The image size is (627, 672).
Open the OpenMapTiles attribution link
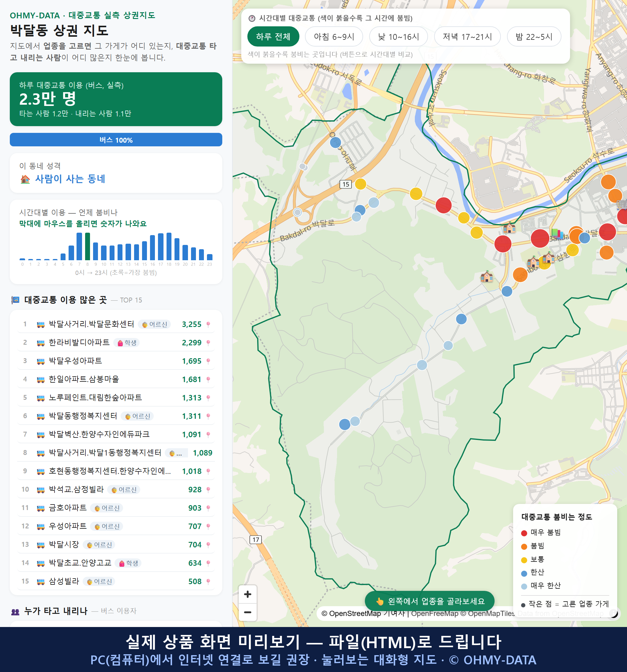[x=488, y=613]
